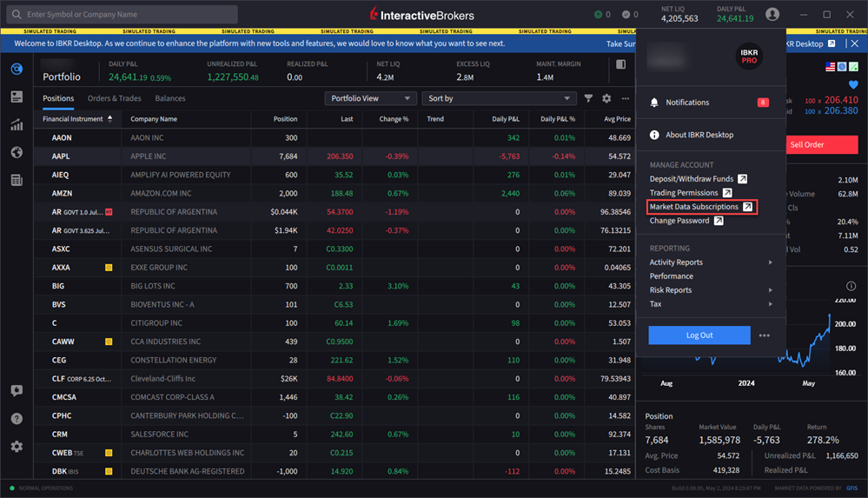Screen dimensions: 868x498
Task: Open positions table settings gear
Action: (x=606, y=98)
